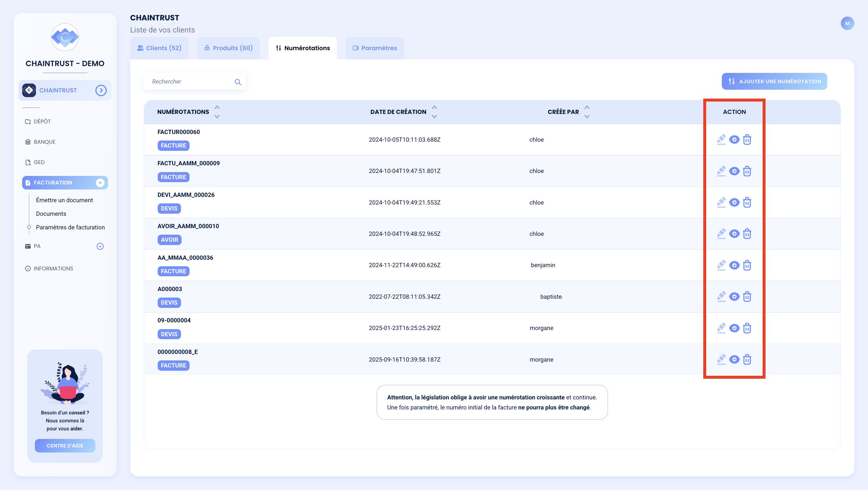Screen dimensions: 868x490
Task: Switch to the Clients (52) tab
Action: pos(159,48)
